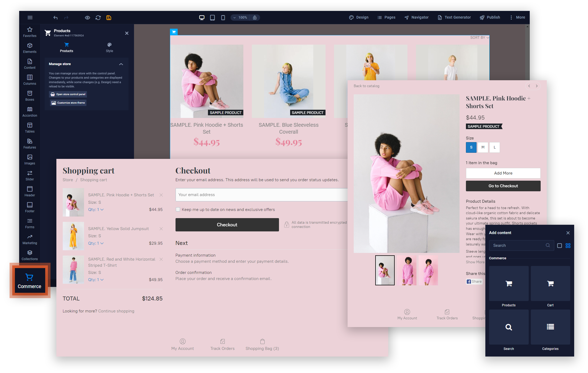This screenshot has height=373, width=588.
Task: Select size M for the product
Action: pyautogui.click(x=483, y=147)
